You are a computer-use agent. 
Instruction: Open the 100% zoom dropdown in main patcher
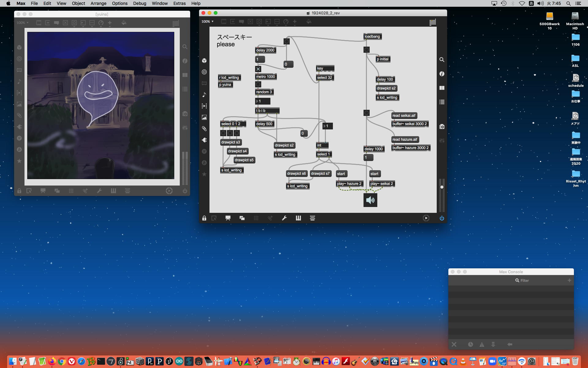[207, 21]
